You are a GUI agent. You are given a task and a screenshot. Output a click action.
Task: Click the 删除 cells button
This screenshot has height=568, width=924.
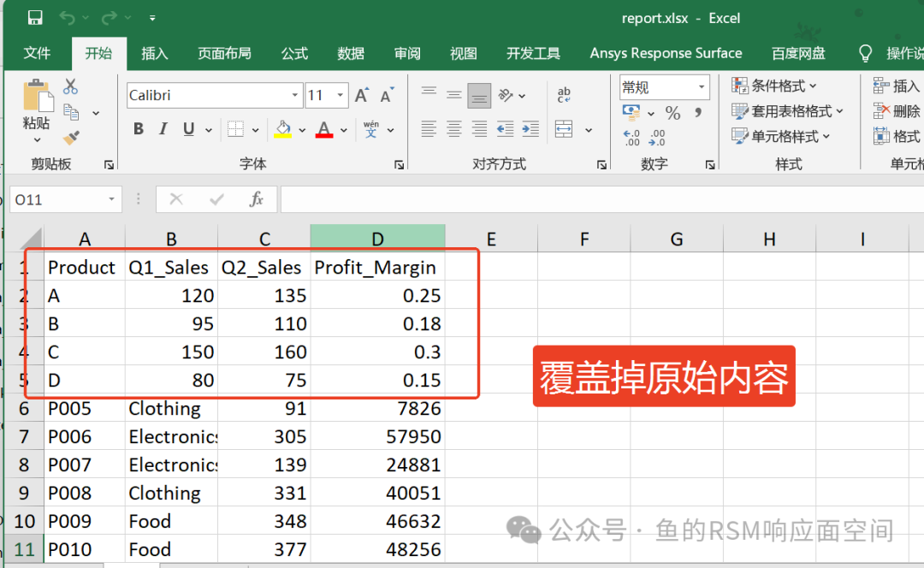(x=897, y=110)
